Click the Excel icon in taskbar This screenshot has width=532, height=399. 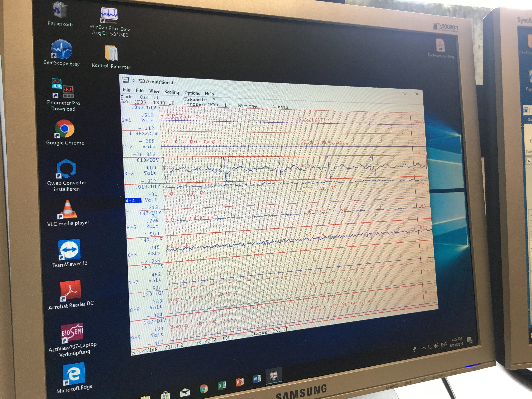pos(222,386)
